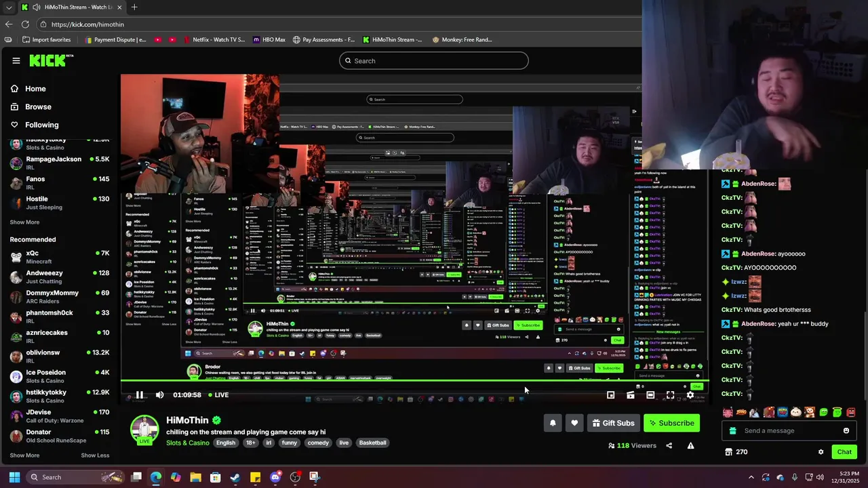Screen dimensions: 868x488
Task: Refresh the browser page
Action: pyautogui.click(x=25, y=24)
